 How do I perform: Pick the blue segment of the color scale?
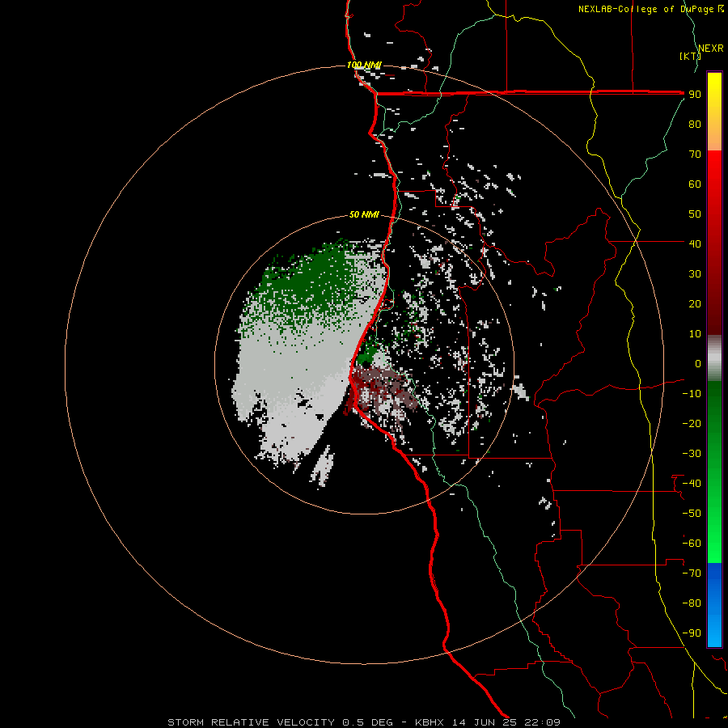coord(714,604)
